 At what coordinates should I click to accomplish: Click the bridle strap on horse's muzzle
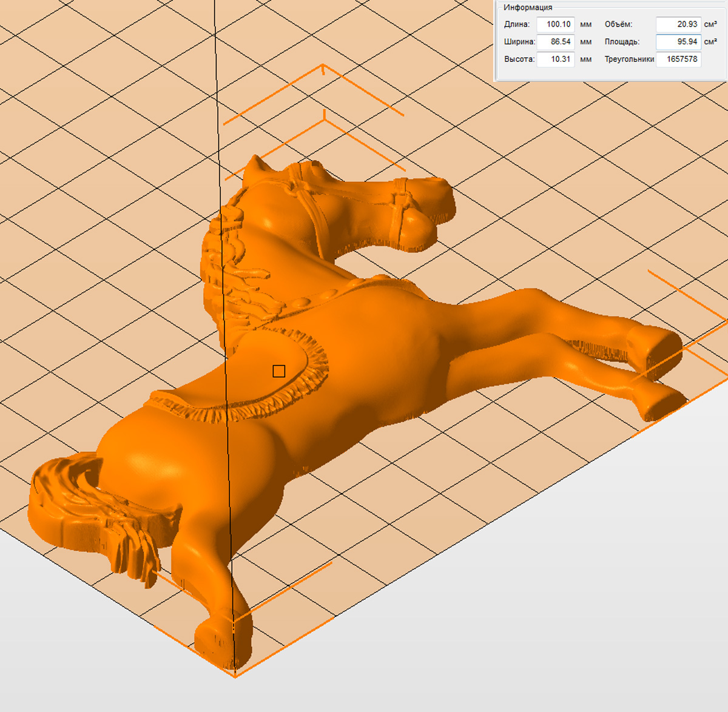click(402, 206)
